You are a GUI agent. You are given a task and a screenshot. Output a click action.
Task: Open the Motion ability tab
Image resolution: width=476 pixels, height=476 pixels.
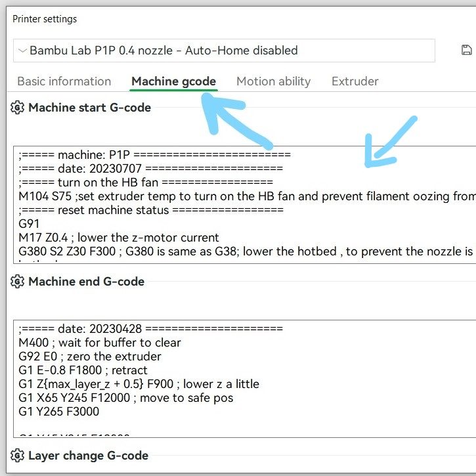coord(274,81)
